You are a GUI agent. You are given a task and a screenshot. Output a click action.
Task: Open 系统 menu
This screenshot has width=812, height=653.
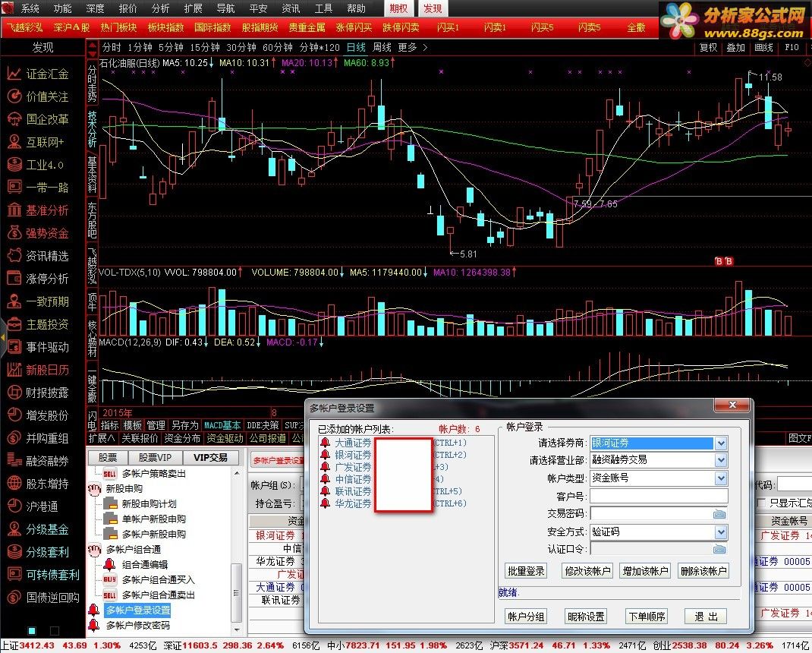point(30,9)
